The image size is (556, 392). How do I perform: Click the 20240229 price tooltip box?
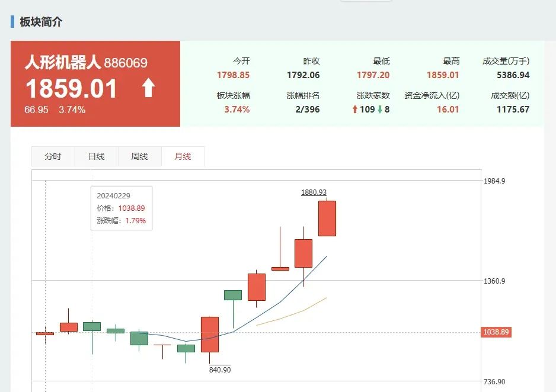(122, 208)
